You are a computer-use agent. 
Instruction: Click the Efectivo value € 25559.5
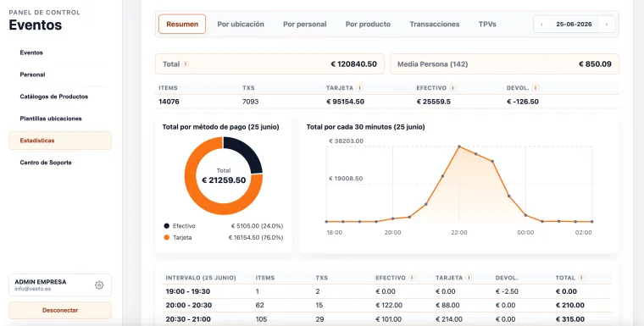pos(433,102)
